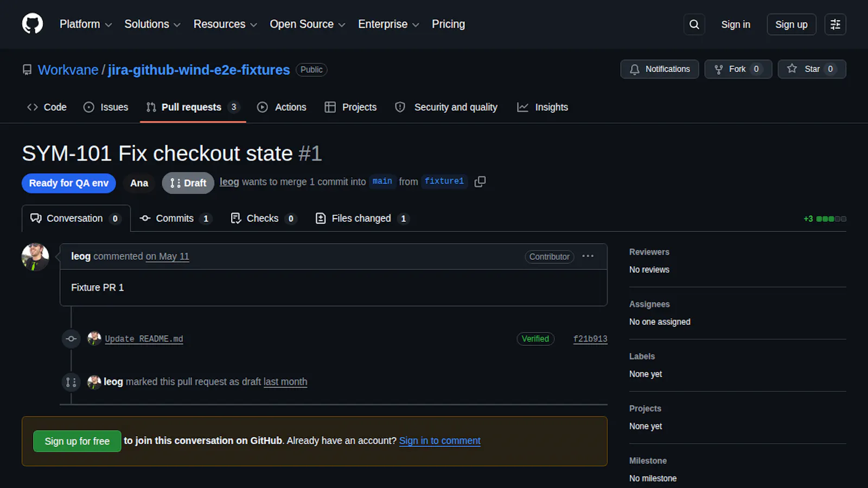Image resolution: width=868 pixels, height=488 pixels.
Task: Click Sign in to comment link
Action: click(440, 441)
